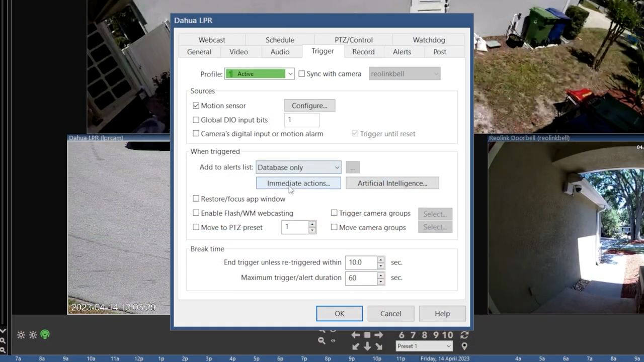
Task: Go to PTZ preset 8
Action: tap(425, 335)
